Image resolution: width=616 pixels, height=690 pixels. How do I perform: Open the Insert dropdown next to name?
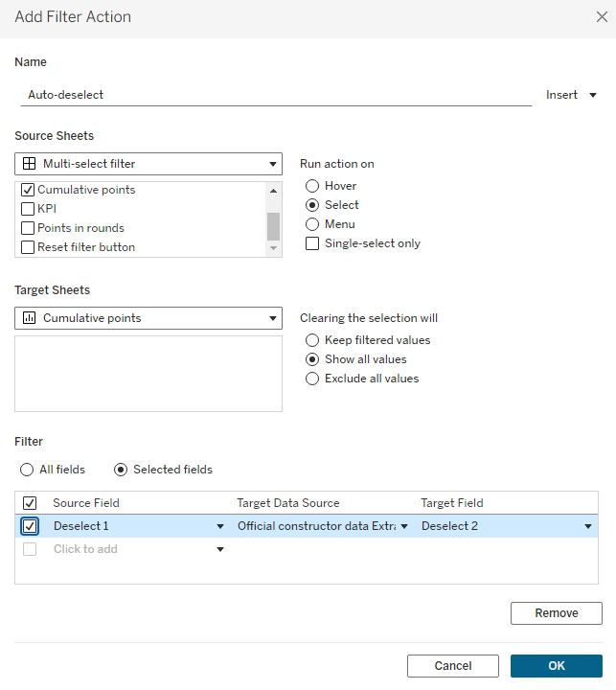coord(571,95)
